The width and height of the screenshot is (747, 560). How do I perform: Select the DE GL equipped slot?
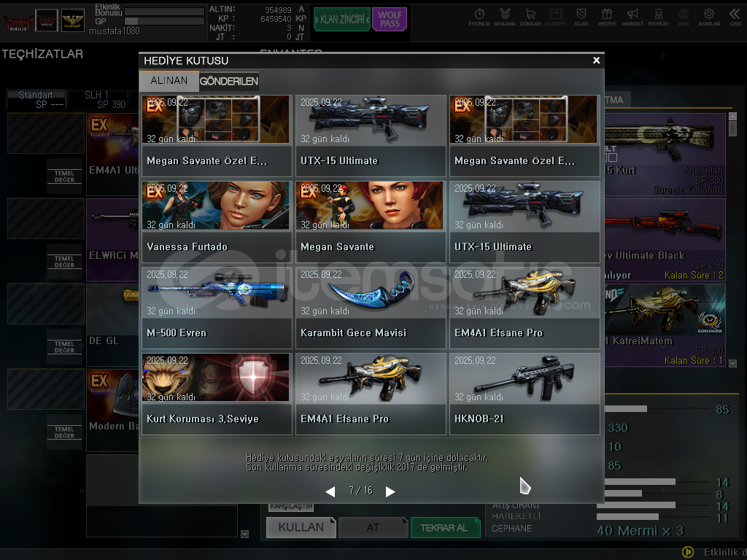click(112, 324)
